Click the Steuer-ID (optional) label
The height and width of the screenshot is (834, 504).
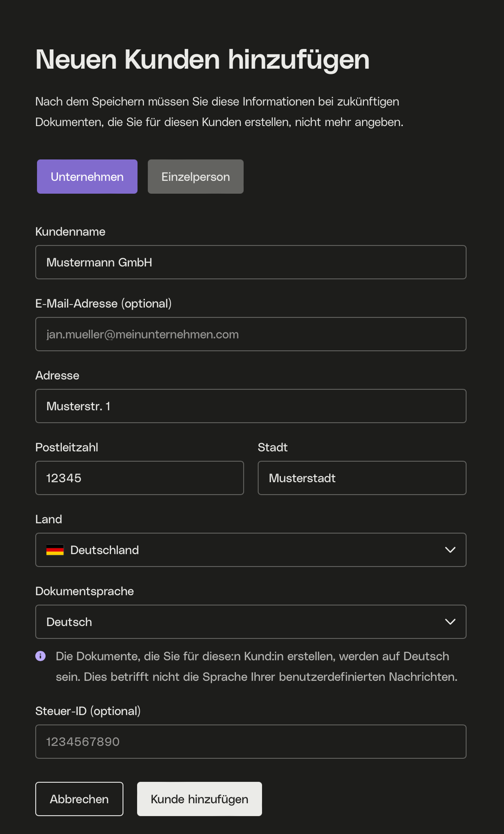88,711
